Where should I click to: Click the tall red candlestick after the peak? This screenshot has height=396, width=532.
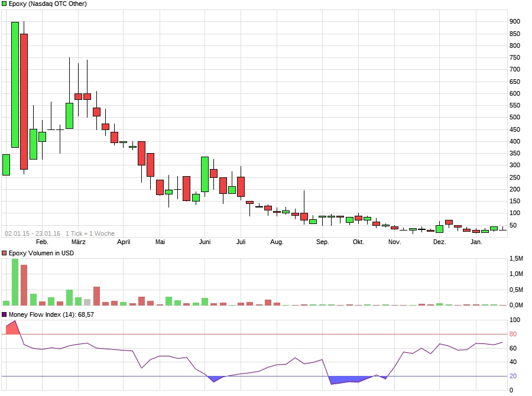(x=24, y=102)
